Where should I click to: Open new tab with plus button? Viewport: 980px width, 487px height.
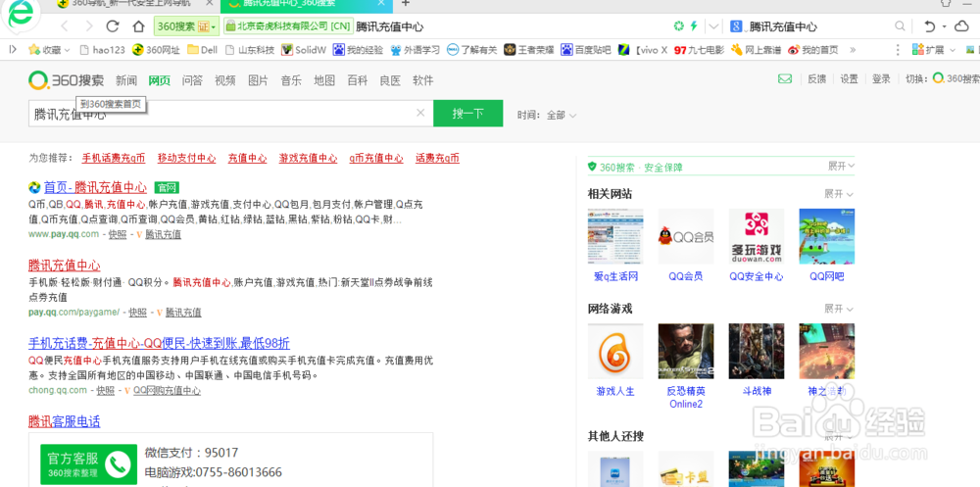pos(406,4)
